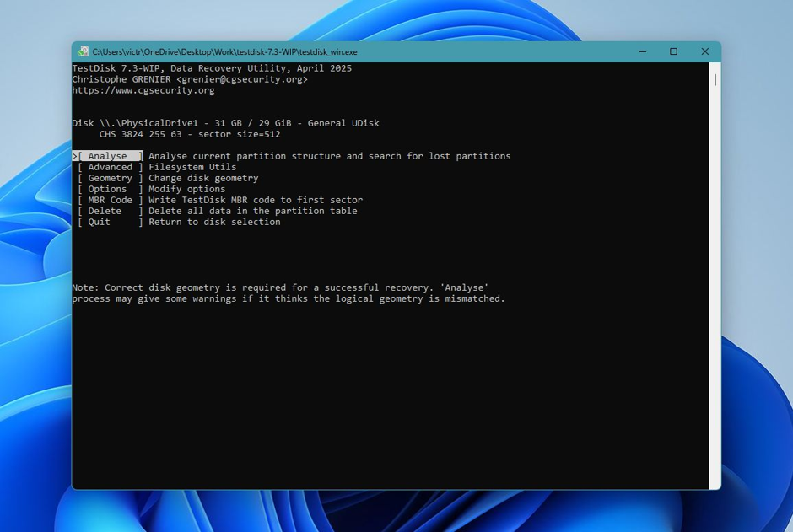
Task: Click 'Return to disk selection' text
Action: (214, 222)
